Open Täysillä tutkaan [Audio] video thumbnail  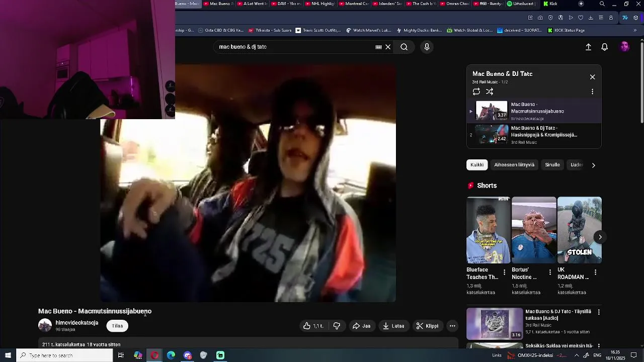coord(495,323)
